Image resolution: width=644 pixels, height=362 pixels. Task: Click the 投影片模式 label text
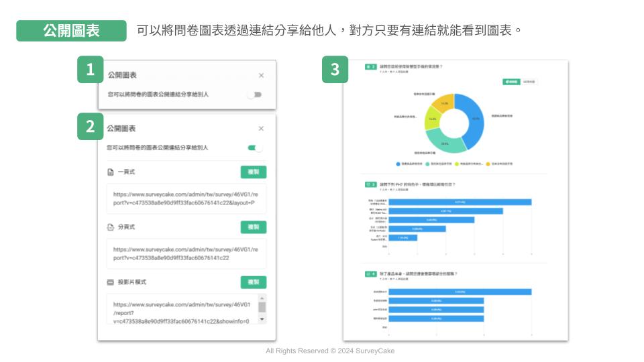(x=132, y=282)
